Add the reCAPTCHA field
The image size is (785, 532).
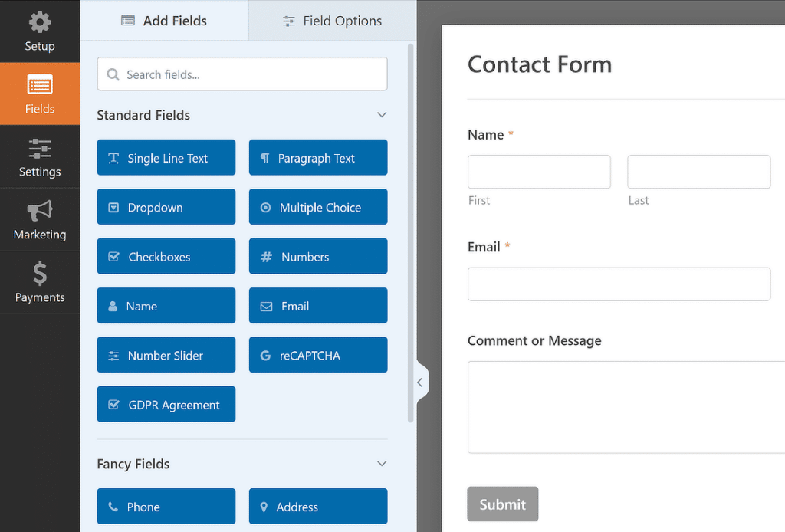pyautogui.click(x=317, y=354)
